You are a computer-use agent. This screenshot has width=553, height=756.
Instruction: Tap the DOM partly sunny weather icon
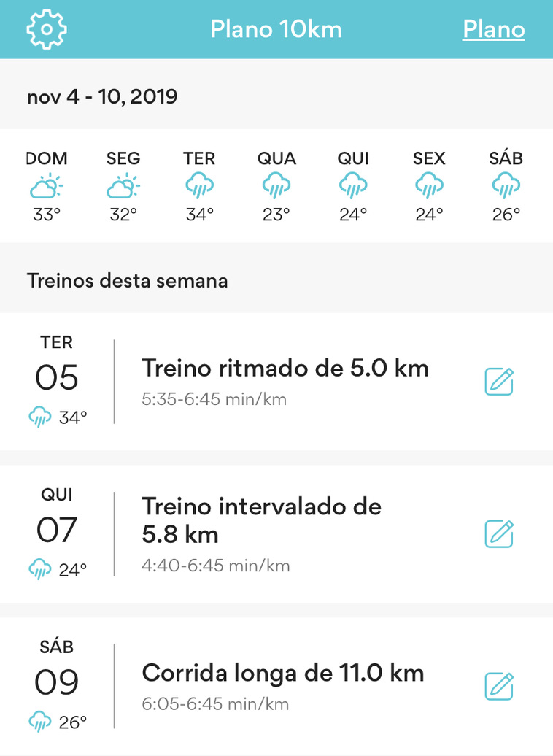tap(46, 186)
